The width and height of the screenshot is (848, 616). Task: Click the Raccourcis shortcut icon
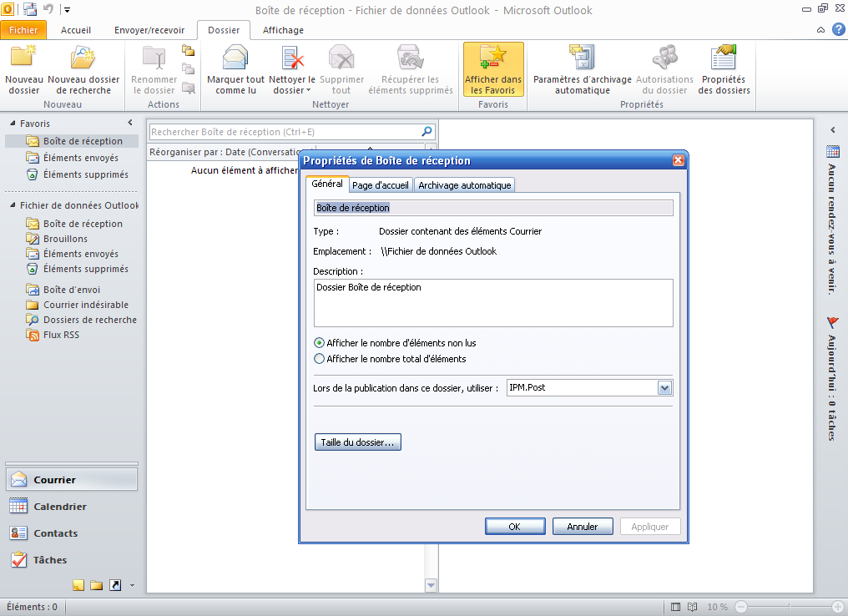point(115,585)
